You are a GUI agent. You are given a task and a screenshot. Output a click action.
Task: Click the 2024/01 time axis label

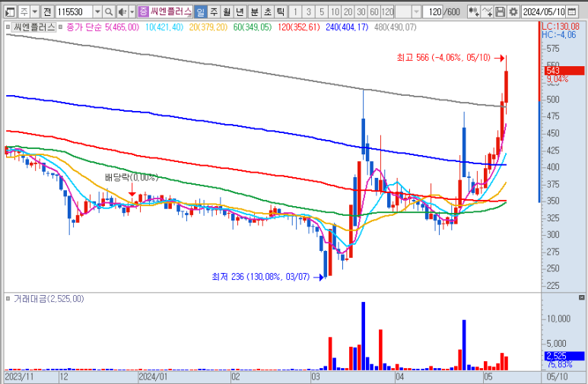coord(152,377)
